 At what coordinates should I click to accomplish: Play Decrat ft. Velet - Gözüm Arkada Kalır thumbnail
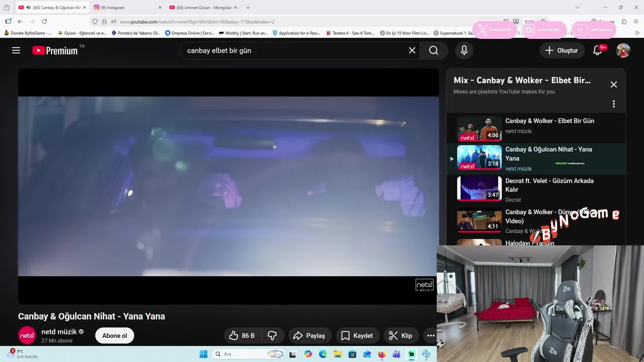tap(479, 189)
